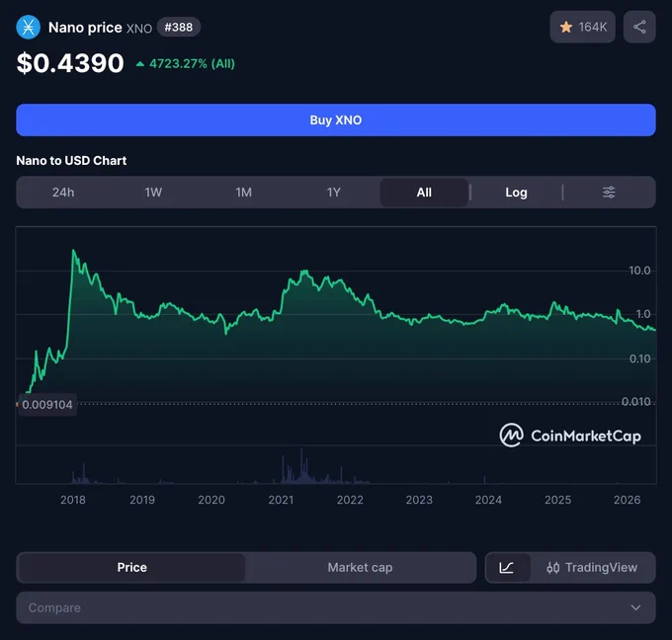Viewport: 672px width, 640px height.
Task: Click the Nano coin logo icon
Action: (x=28, y=27)
